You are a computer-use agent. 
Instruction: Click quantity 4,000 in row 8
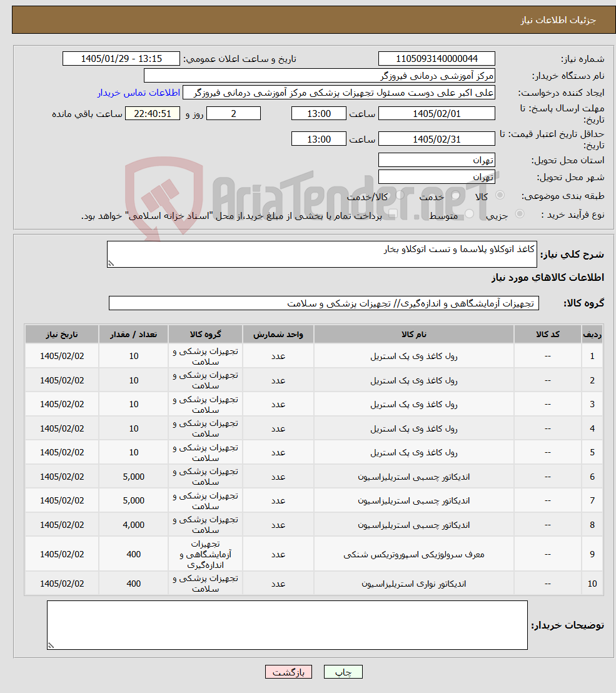pos(133,525)
